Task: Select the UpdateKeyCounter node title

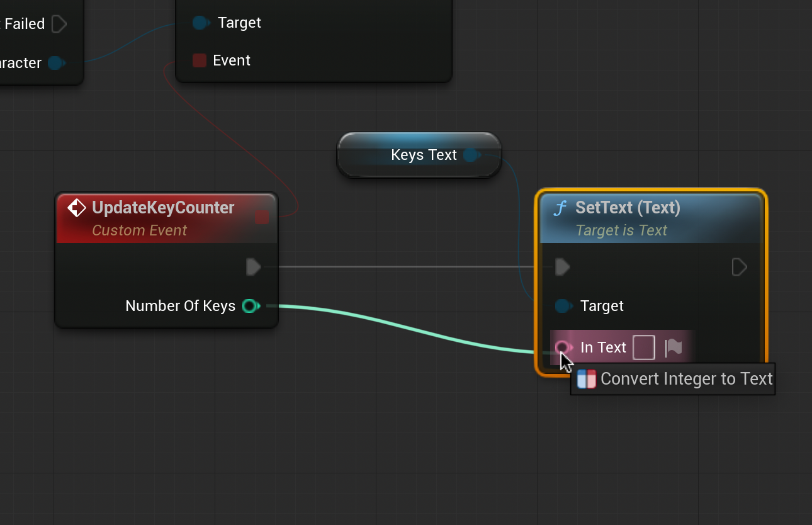Action: coord(163,208)
